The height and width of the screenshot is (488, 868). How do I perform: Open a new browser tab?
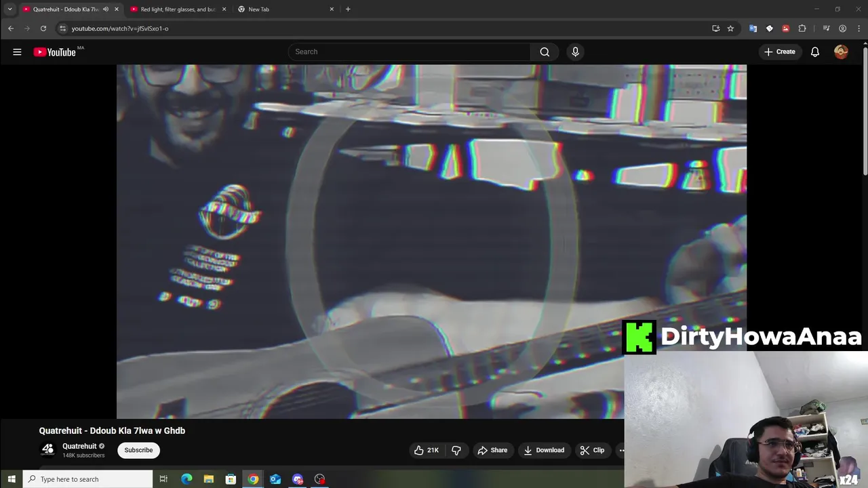348,9
